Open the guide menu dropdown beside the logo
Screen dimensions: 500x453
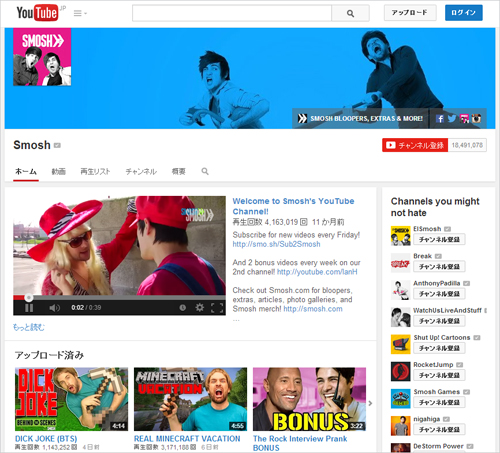(80, 13)
